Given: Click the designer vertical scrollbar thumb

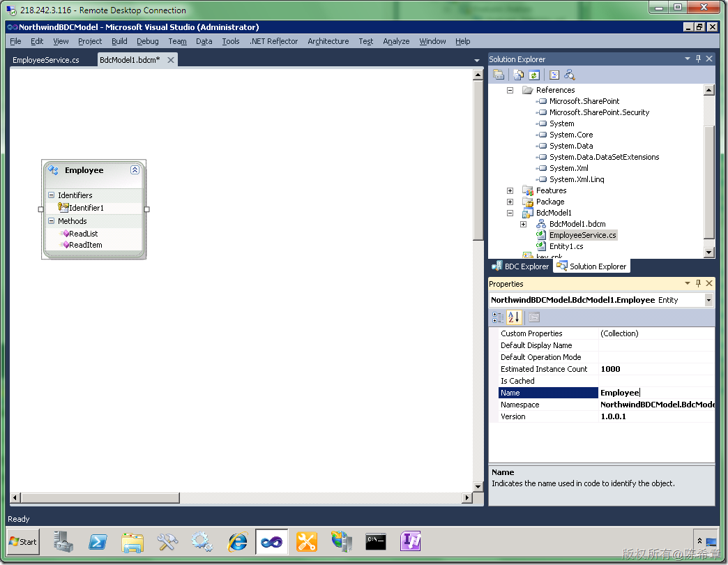Looking at the screenshot, I should coord(478,160).
